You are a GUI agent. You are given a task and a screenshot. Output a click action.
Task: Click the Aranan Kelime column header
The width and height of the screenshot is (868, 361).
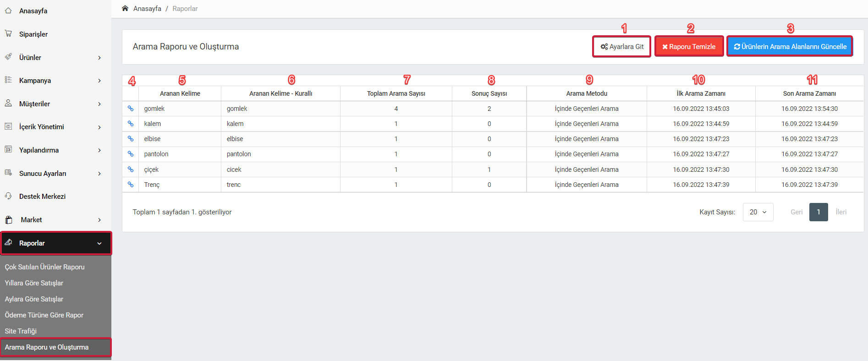coord(180,93)
